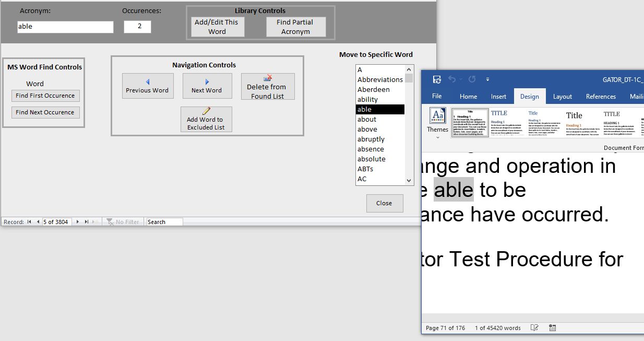
Task: Click the No Filter indicator
Action: point(123,222)
